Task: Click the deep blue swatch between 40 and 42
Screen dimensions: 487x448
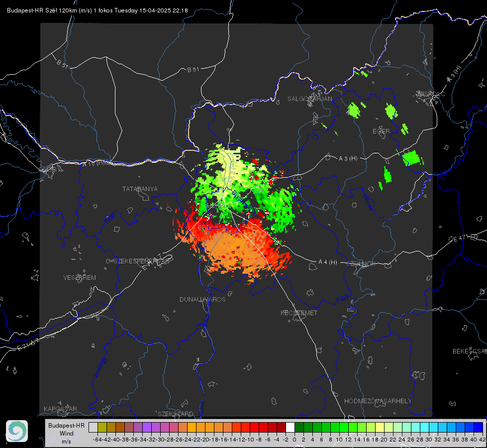Action: (x=479, y=427)
